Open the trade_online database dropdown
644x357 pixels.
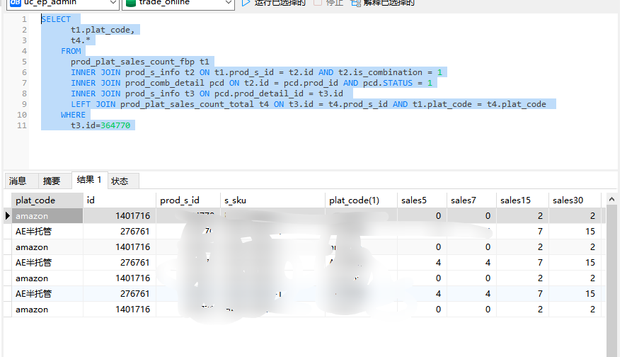(x=227, y=3)
